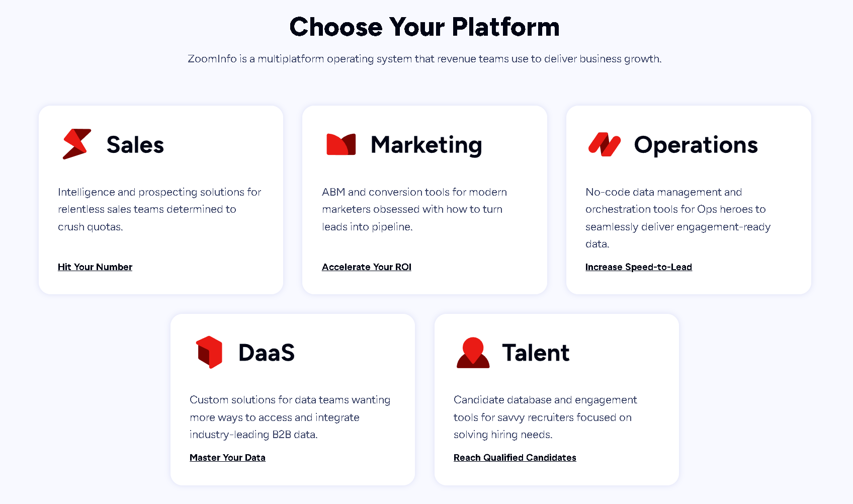Select the red icon beside 'Operations'

click(x=605, y=144)
